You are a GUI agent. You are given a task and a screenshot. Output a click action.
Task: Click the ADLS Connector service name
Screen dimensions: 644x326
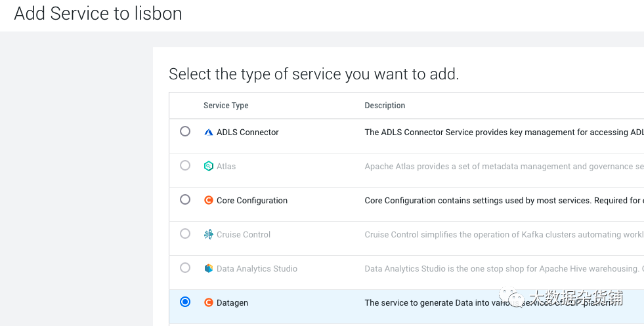pyautogui.click(x=247, y=132)
